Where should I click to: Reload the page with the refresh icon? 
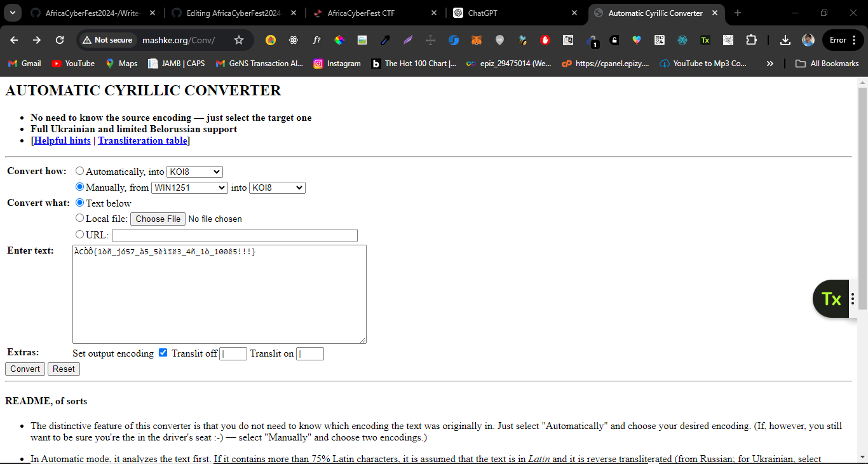60,40
